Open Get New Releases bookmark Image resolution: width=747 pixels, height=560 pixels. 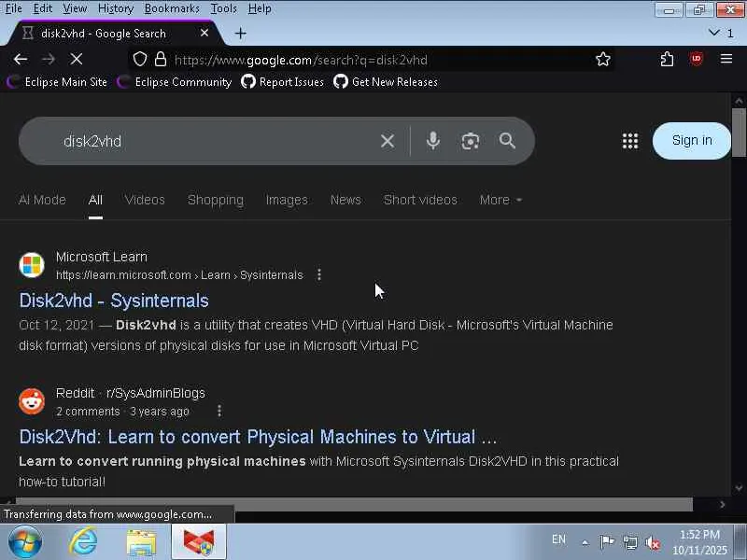coord(386,82)
